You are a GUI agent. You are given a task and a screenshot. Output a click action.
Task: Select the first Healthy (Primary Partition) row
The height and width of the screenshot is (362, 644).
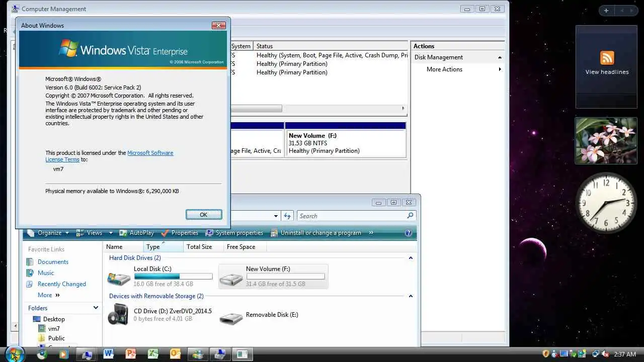(292, 64)
